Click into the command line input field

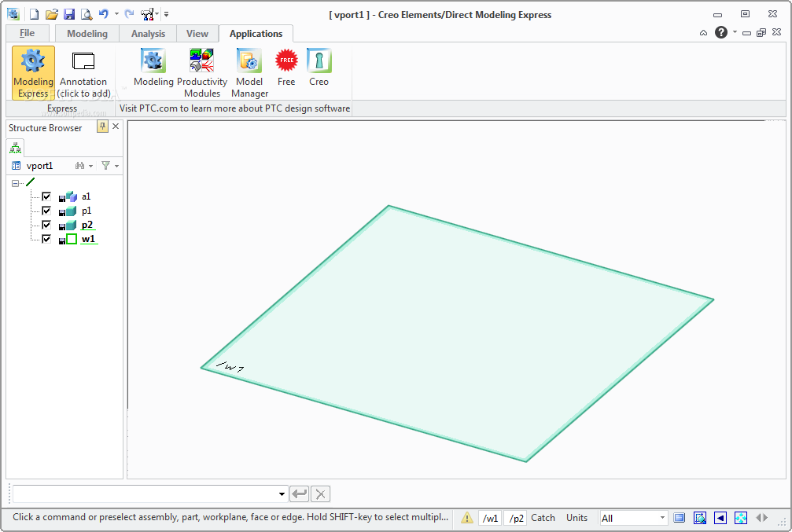pyautogui.click(x=145, y=493)
